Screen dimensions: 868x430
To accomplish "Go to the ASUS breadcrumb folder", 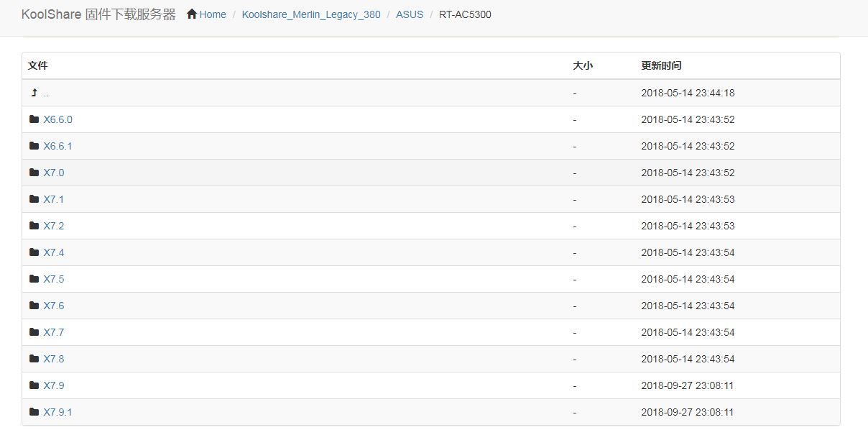I will tap(410, 14).
